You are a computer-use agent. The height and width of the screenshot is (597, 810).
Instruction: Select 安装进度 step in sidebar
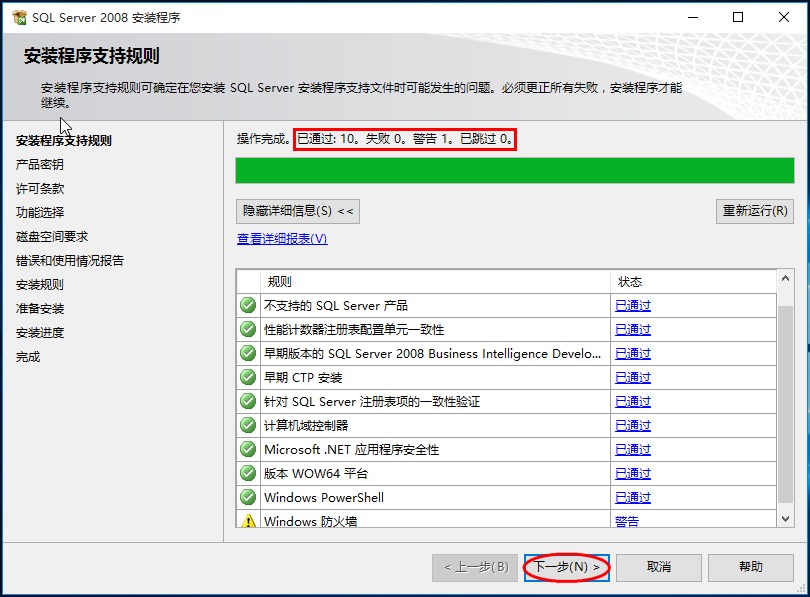[x=40, y=333]
